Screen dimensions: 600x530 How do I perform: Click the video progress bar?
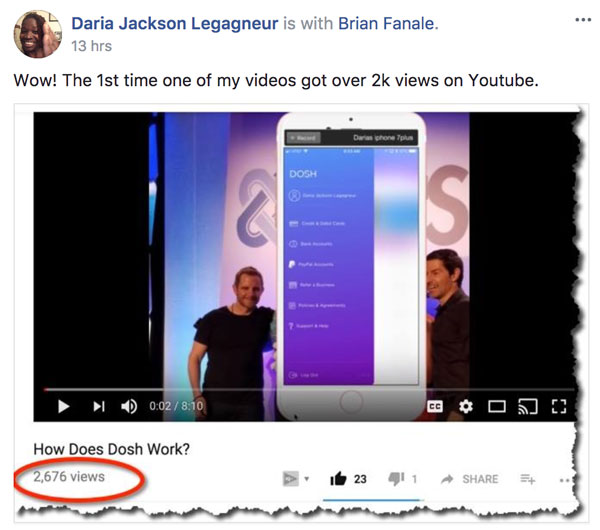308,390
